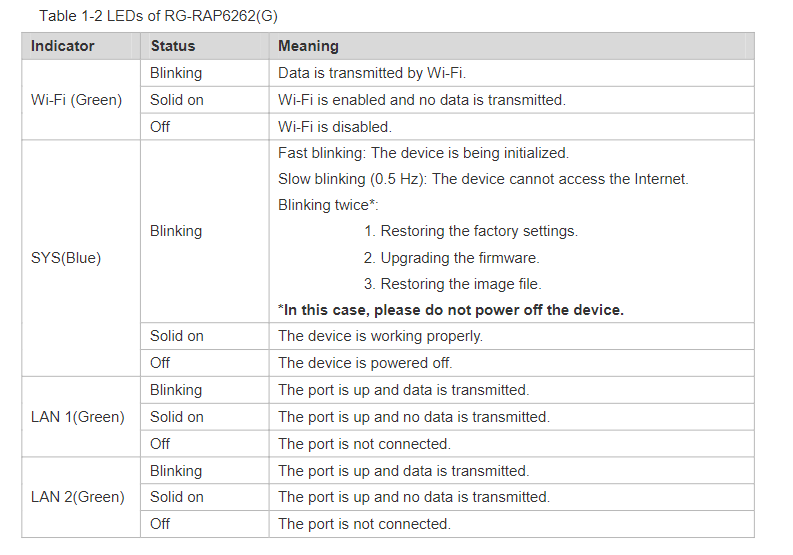Screen dimensions: 793x555
Task: Click the "Meaning" column header
Action: 308,46
